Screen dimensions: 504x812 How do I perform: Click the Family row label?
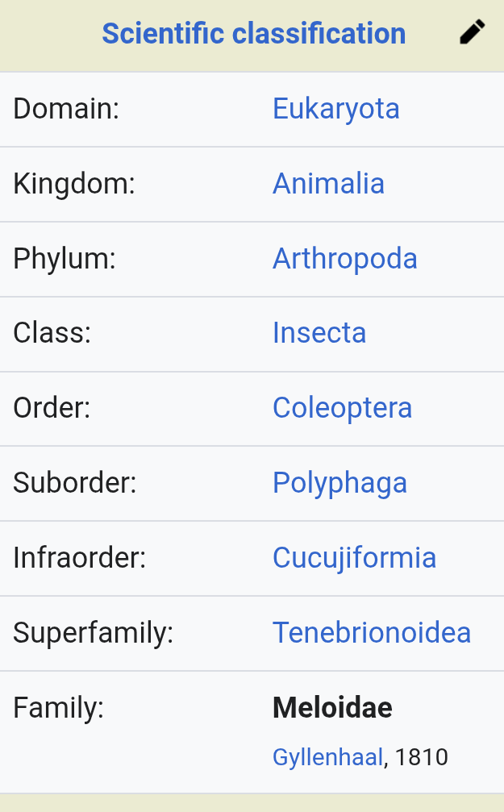[x=59, y=708]
